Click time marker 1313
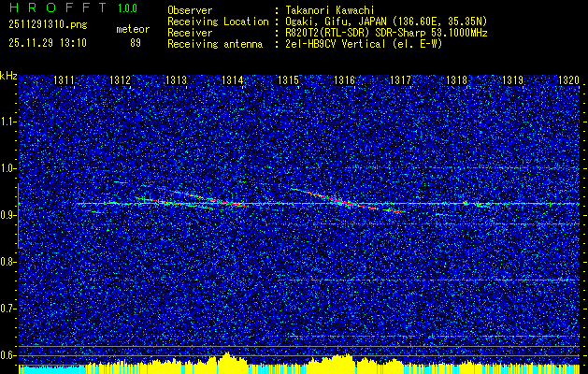The image size is (588, 374). tap(177, 79)
